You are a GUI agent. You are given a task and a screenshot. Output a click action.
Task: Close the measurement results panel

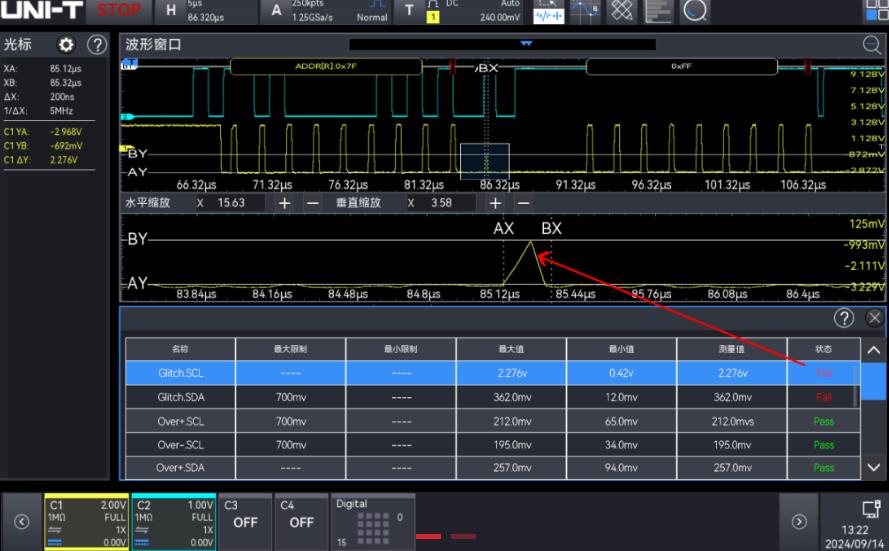click(x=875, y=318)
